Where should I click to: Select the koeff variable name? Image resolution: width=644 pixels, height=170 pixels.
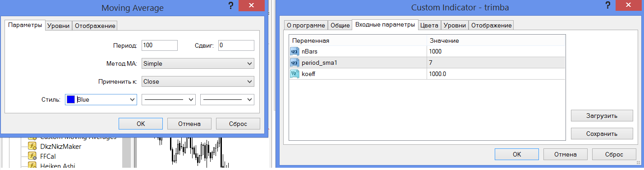pyautogui.click(x=308, y=74)
